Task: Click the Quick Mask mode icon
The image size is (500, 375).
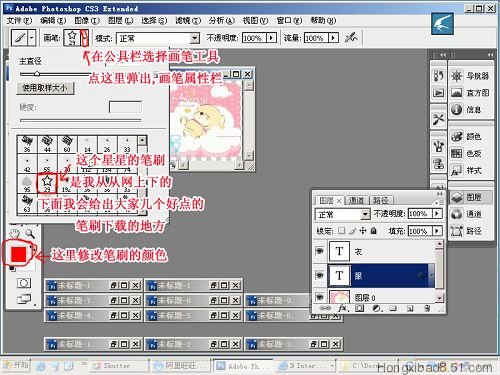Action: pyautogui.click(x=24, y=283)
